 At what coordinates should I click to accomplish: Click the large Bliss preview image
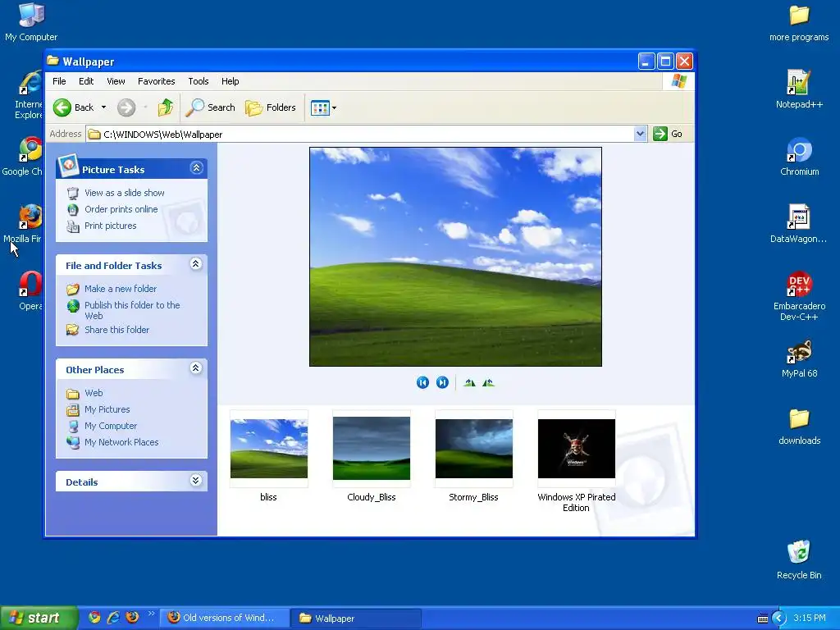[455, 257]
